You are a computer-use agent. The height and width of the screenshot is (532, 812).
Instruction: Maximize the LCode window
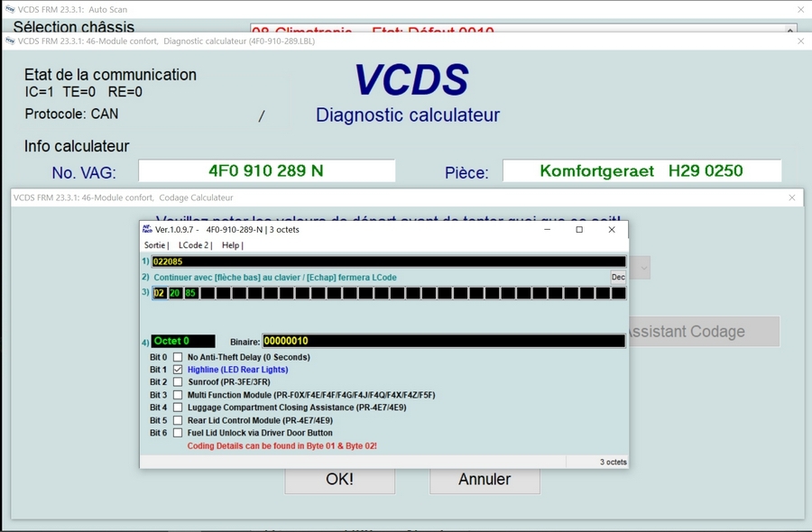click(x=579, y=230)
